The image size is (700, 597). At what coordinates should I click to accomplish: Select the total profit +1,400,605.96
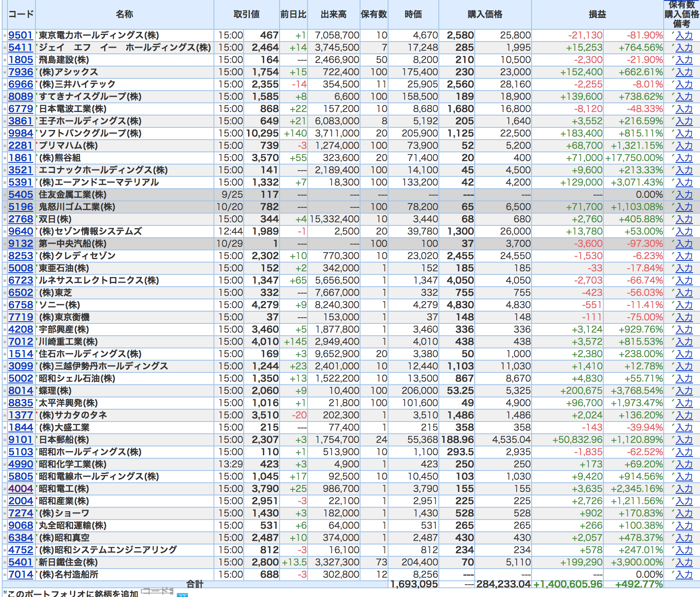point(568,584)
